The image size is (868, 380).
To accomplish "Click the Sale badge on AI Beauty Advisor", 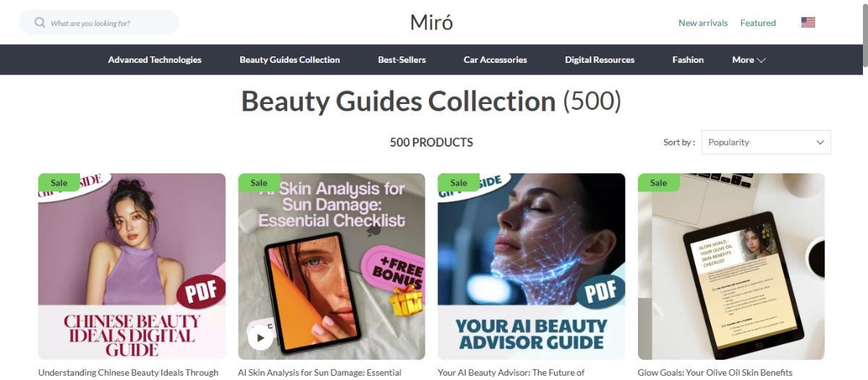I will pos(459,183).
